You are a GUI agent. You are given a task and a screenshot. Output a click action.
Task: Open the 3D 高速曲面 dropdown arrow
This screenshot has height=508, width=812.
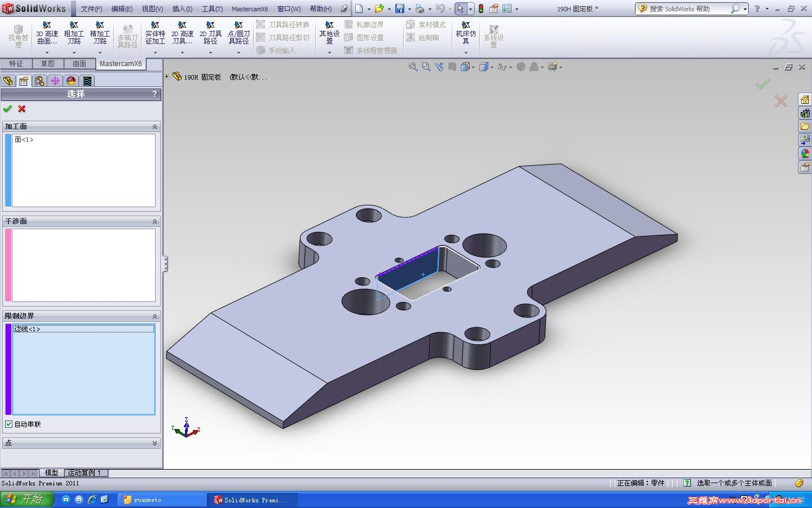(47, 52)
